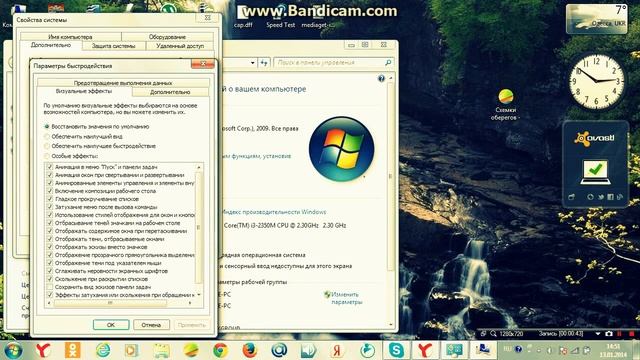640x360 pixels.
Task: Switch to 'Дополнительно' tab in Performance Options
Action: (170, 92)
